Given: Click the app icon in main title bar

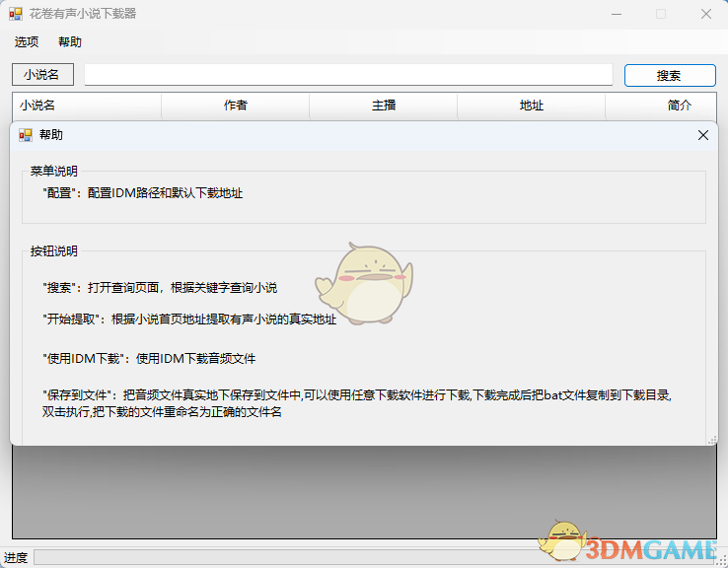Looking at the screenshot, I should coord(16,14).
